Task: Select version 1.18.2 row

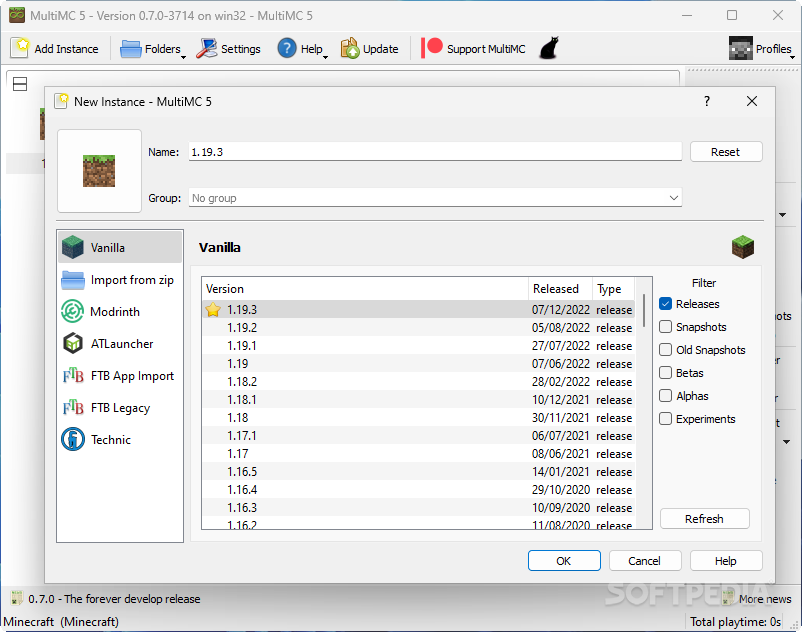Action: (x=418, y=382)
